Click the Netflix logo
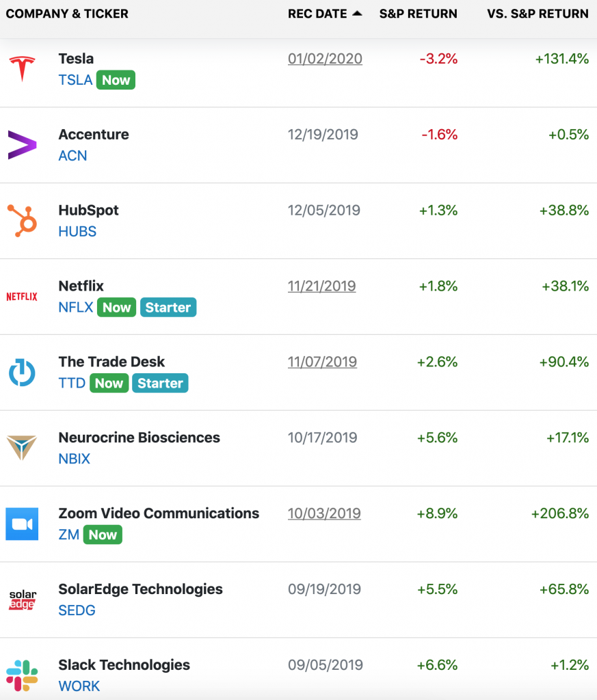The width and height of the screenshot is (597, 700). (x=22, y=297)
